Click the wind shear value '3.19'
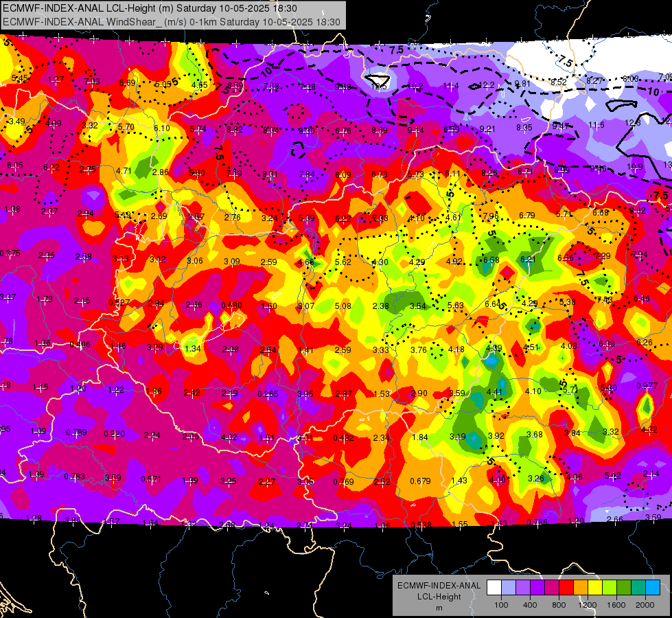Viewport: 672px width, 618px height. 458,437
